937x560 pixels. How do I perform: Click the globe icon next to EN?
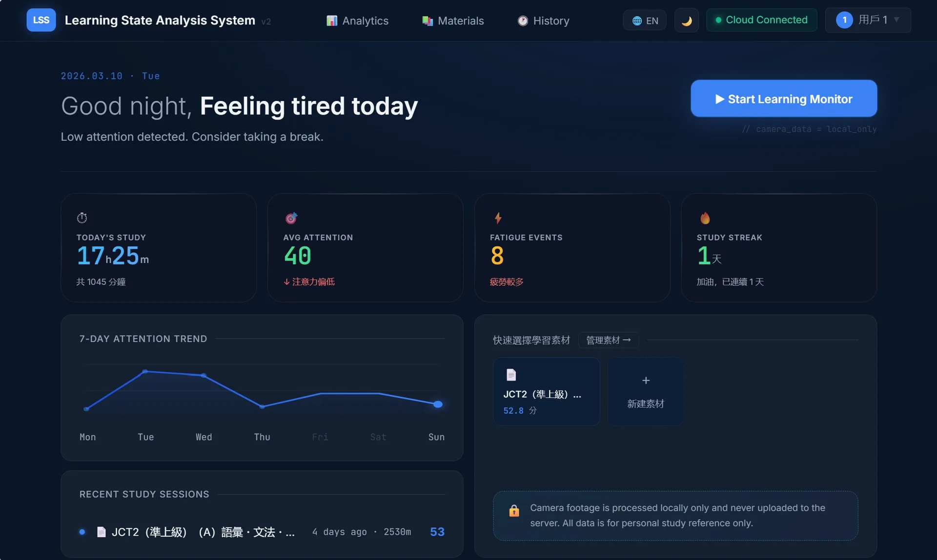[x=636, y=20]
